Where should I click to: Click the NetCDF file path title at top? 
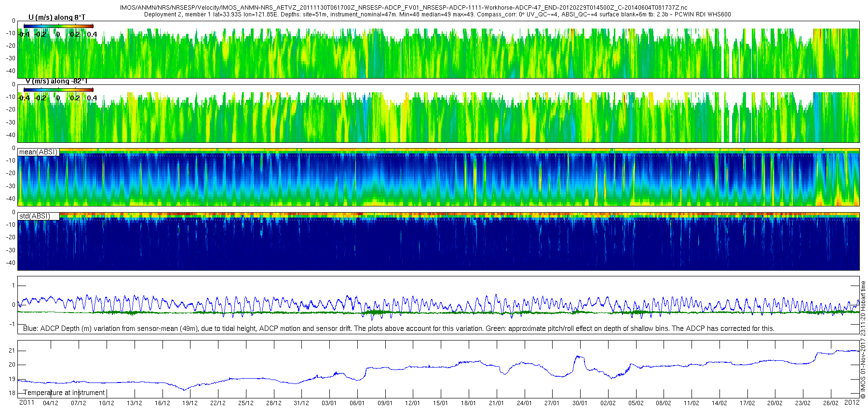[404, 8]
